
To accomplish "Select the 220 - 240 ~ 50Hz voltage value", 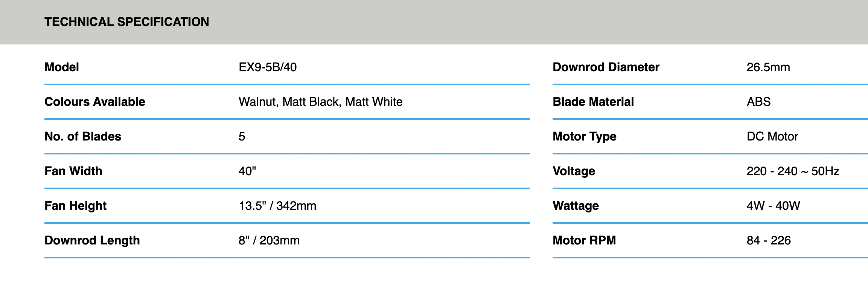I will 793,171.
